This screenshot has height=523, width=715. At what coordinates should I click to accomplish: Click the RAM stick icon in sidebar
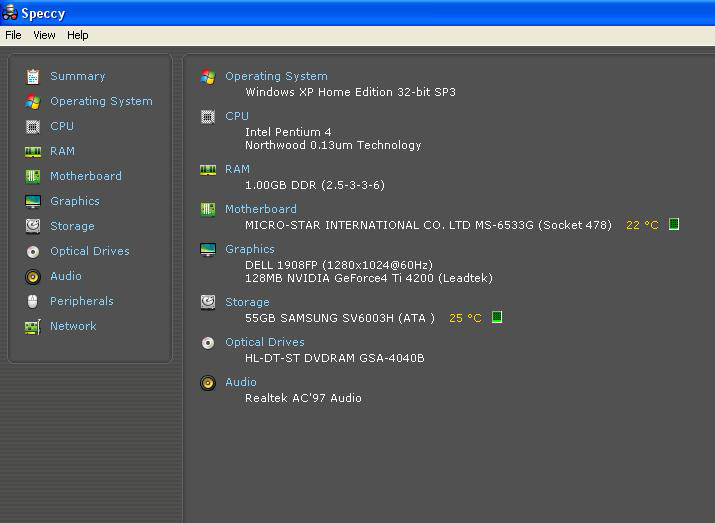tap(33, 151)
